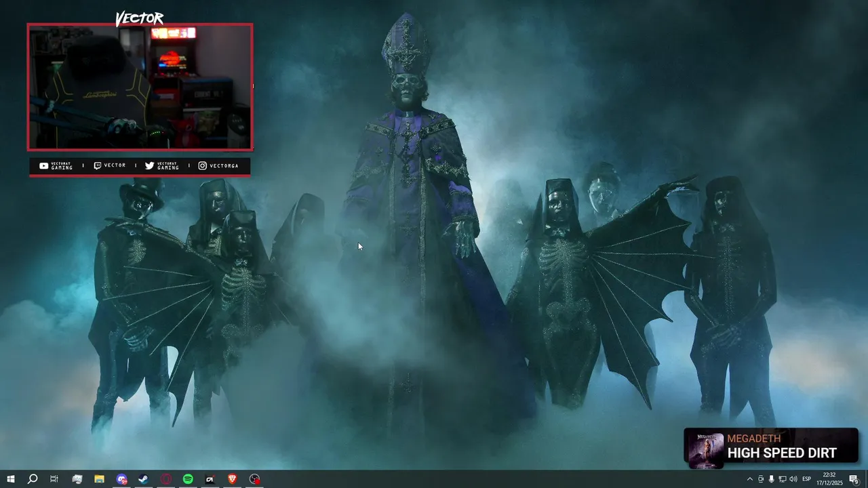Viewport: 868px width, 488px height.
Task: Click the microphone tray icon
Action: click(771, 479)
